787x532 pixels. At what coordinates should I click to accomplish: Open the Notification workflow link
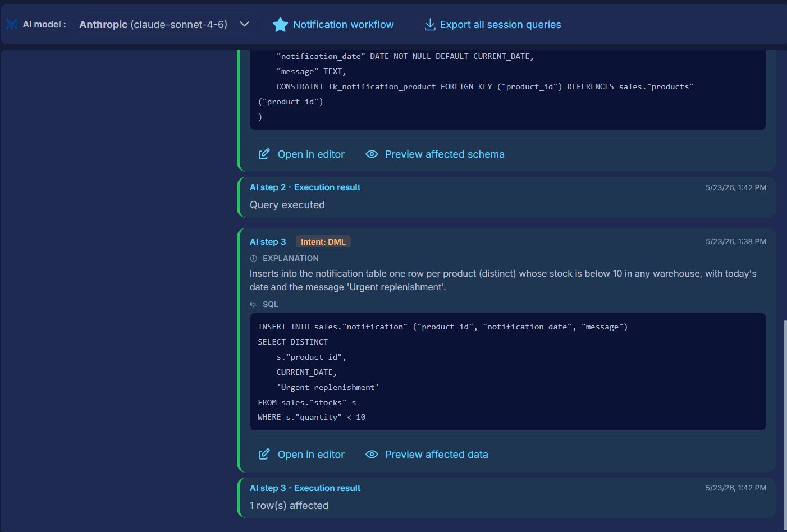pyautogui.click(x=343, y=25)
